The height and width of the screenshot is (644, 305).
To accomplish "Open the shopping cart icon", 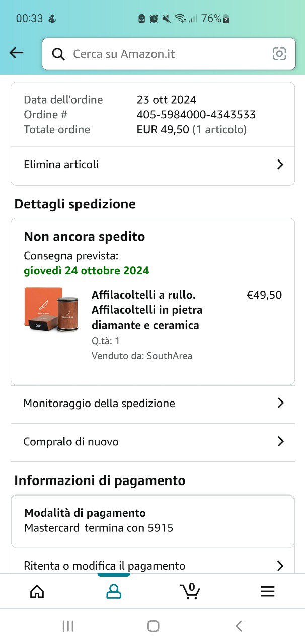I will pyautogui.click(x=190, y=591).
